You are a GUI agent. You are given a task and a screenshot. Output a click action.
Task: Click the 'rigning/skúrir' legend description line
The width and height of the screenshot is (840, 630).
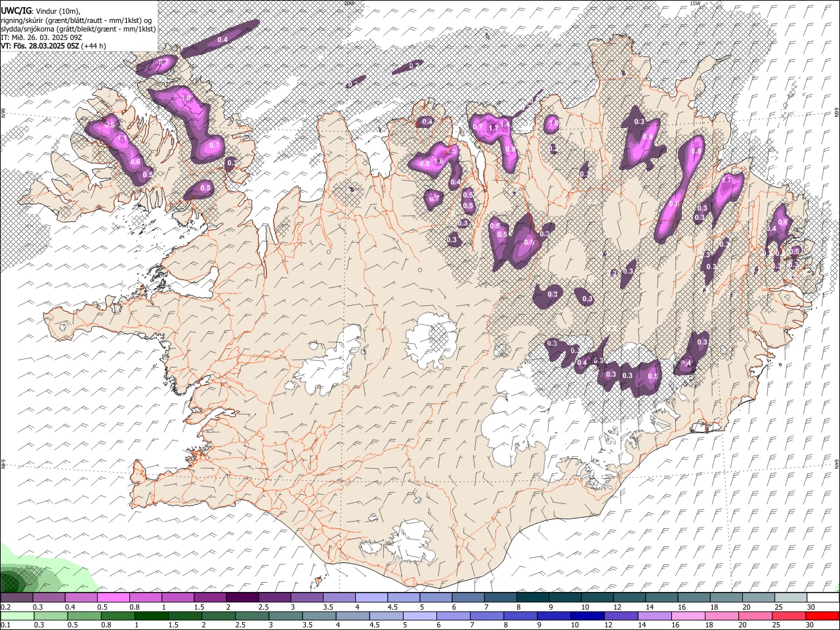point(77,20)
